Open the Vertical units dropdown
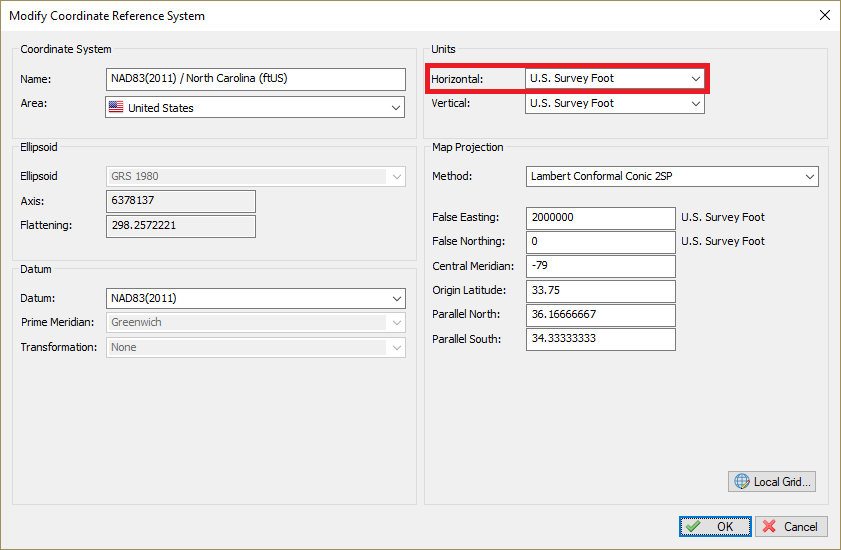Viewport: 841px width, 550px height. coord(695,103)
